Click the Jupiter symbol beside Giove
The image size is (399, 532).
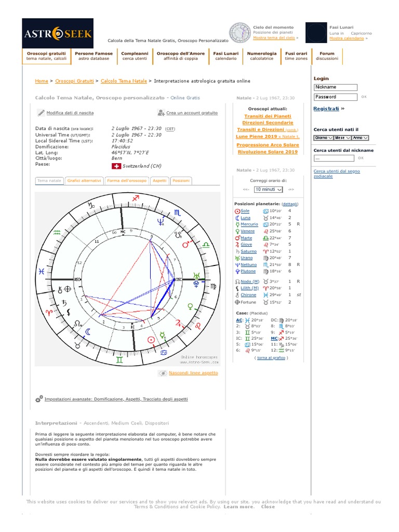(237, 244)
